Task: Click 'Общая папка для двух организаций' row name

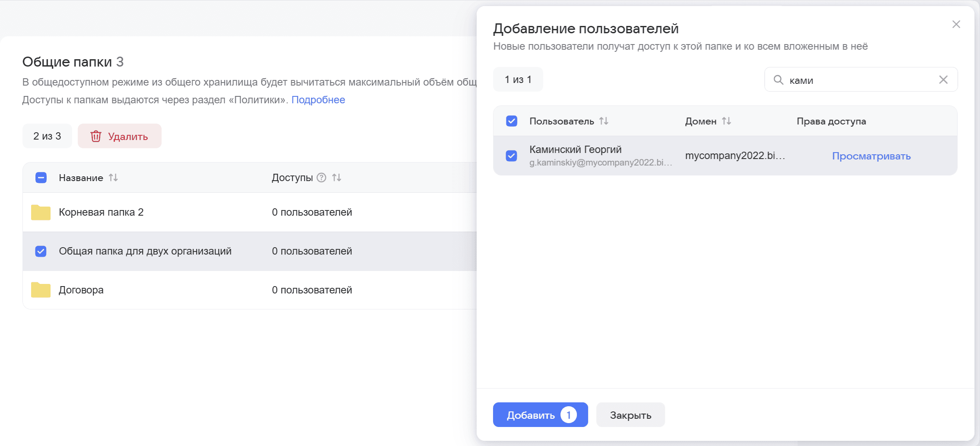Action: point(145,251)
